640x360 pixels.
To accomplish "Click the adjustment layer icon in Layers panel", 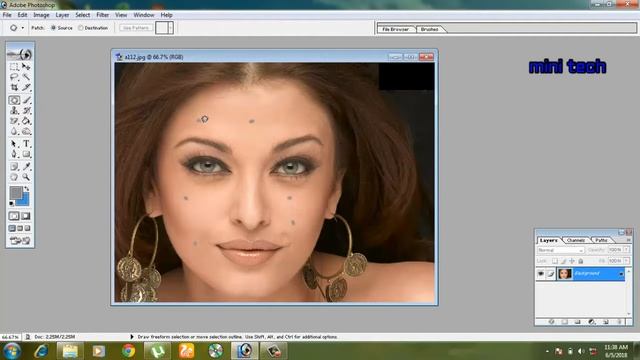I will [x=591, y=322].
